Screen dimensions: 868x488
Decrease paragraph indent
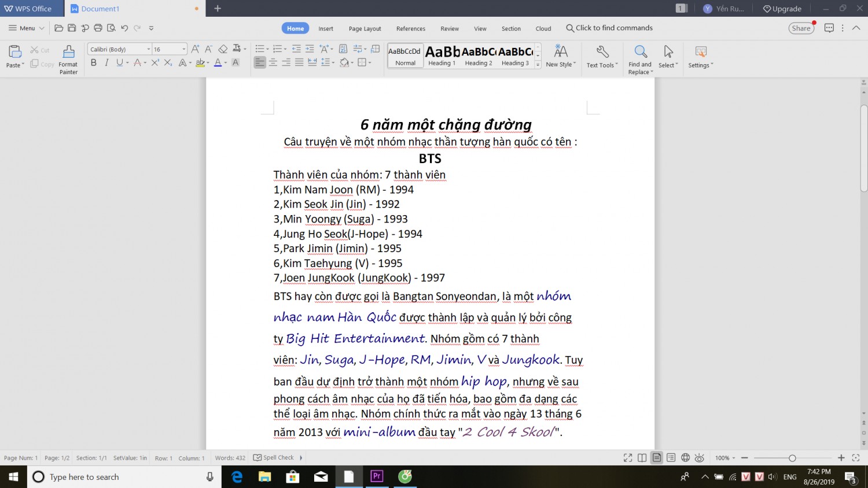[296, 49]
